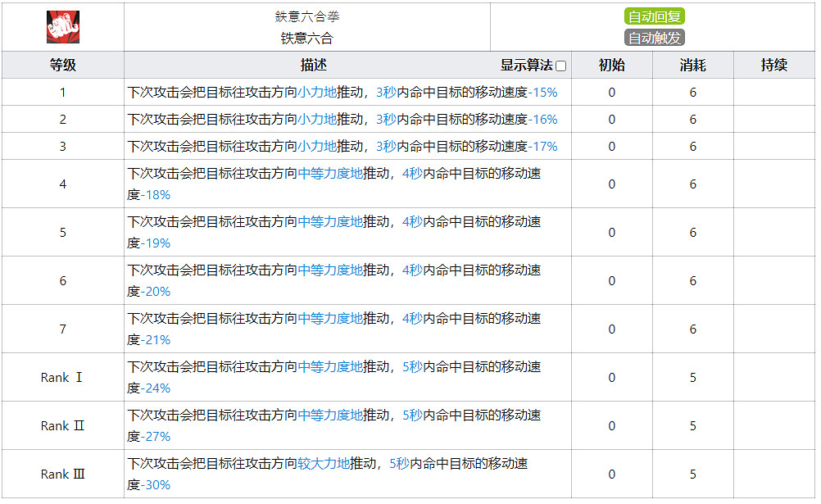The height and width of the screenshot is (504, 821).
Task: Click the gray 自动触发 tag
Action: coord(654,38)
